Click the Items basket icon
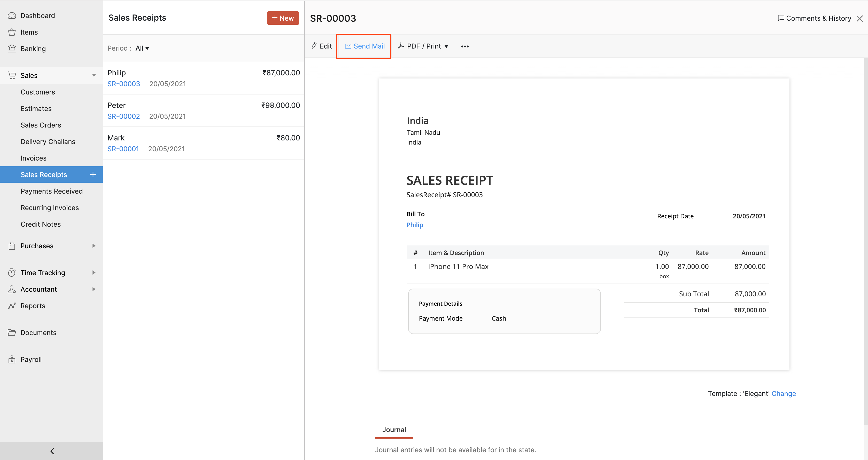 12,32
